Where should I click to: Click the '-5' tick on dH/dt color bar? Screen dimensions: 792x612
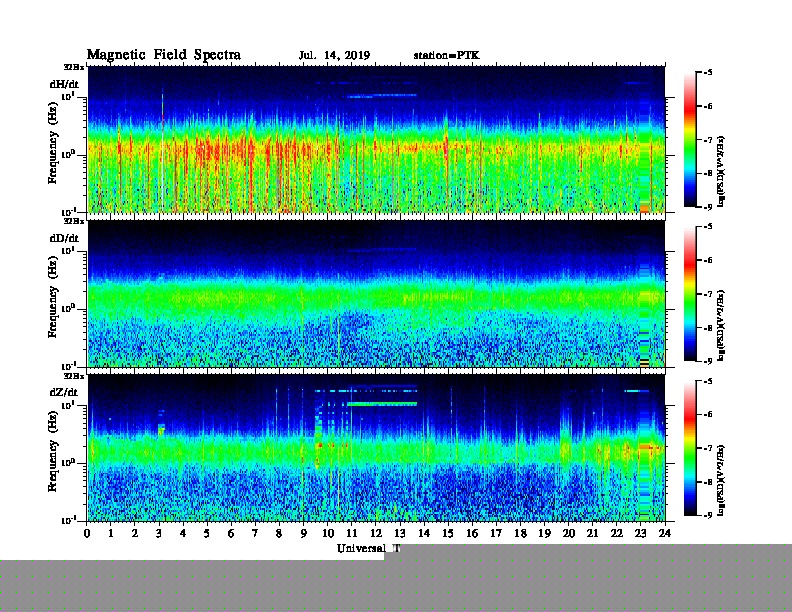(x=708, y=73)
